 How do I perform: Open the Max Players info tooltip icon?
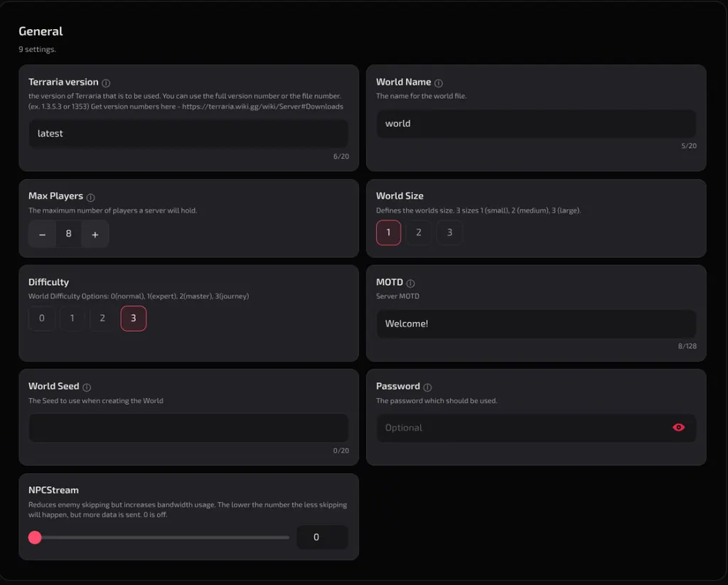click(90, 198)
